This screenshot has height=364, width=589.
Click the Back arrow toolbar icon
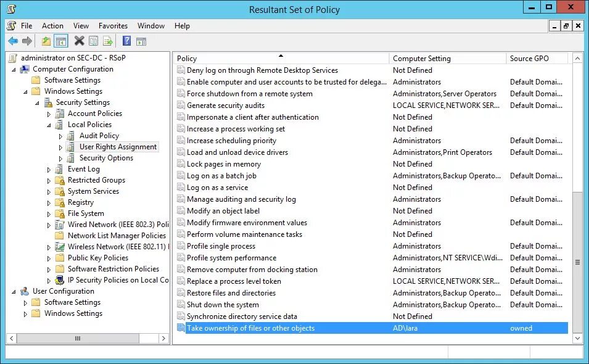[13, 41]
